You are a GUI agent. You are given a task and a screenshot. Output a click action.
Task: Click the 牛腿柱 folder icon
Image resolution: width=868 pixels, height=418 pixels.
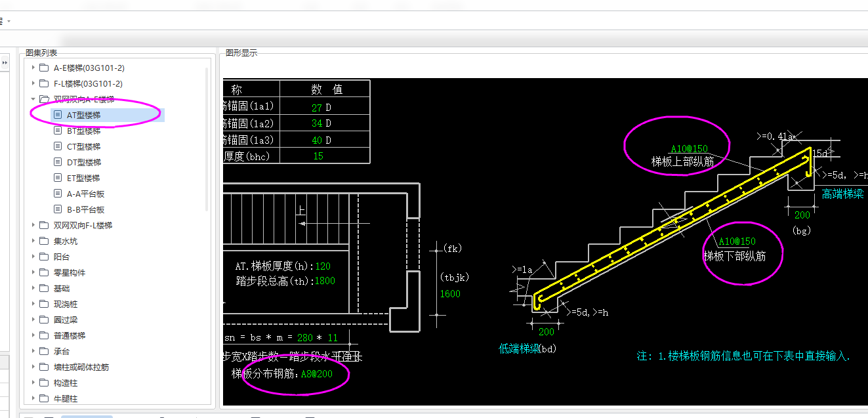(x=44, y=398)
